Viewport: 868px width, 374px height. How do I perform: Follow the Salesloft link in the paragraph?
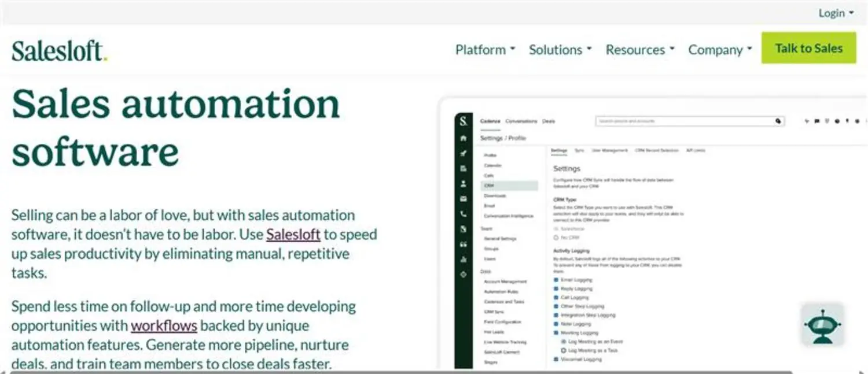293,234
